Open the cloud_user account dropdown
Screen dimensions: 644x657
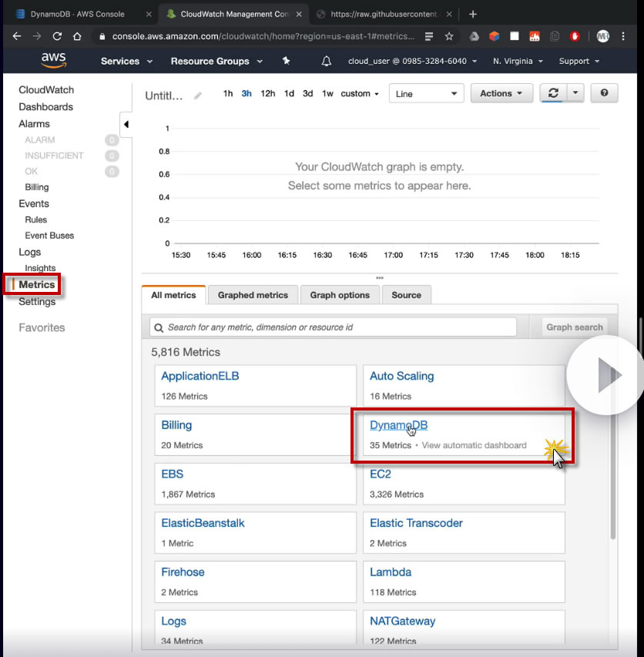pos(412,61)
